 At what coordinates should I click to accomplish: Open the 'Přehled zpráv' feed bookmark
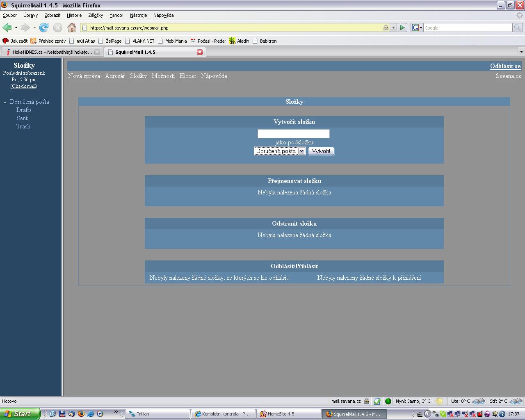[x=48, y=41]
